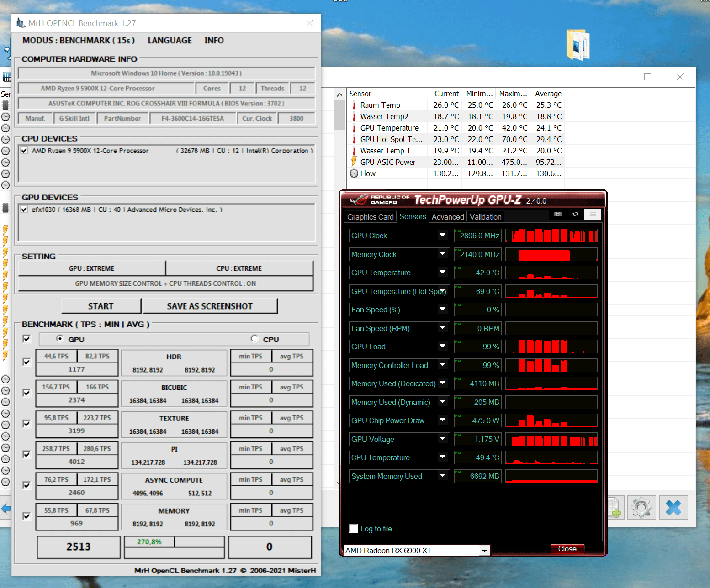This screenshot has height=588, width=710.
Task: Toggle the HDR benchmark checkbox
Action: (27, 362)
